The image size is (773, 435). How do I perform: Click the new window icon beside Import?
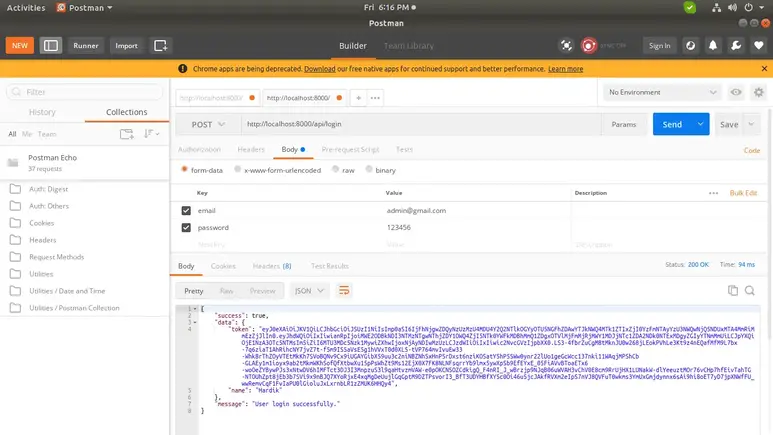[x=161, y=45]
